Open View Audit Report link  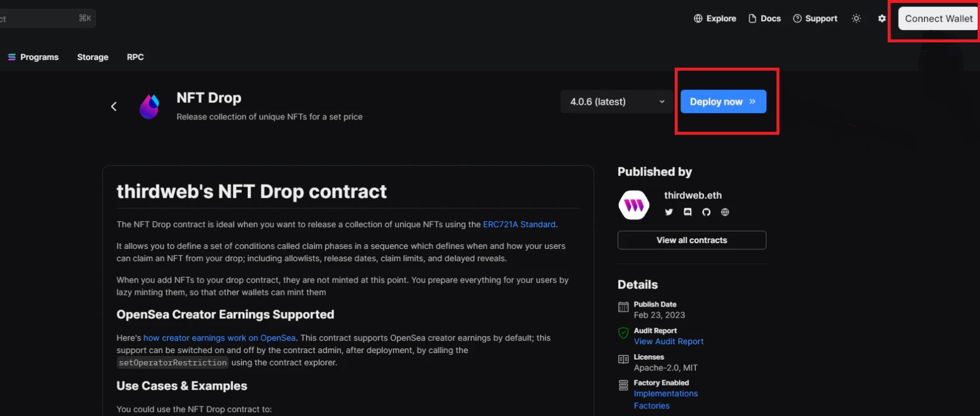[669, 341]
